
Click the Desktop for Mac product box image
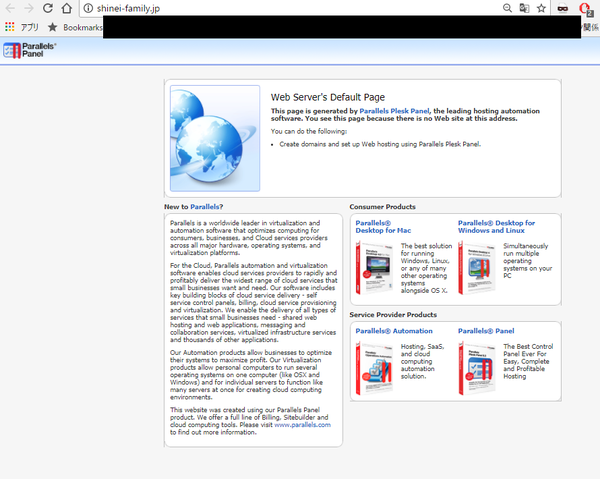pos(374,268)
